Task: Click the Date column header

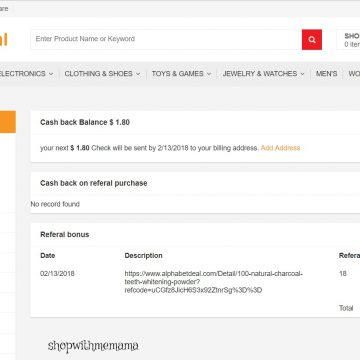Action: [x=48, y=256]
